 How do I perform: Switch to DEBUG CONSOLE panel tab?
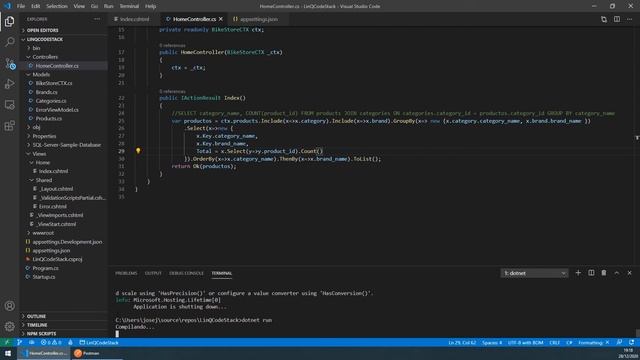click(187, 273)
